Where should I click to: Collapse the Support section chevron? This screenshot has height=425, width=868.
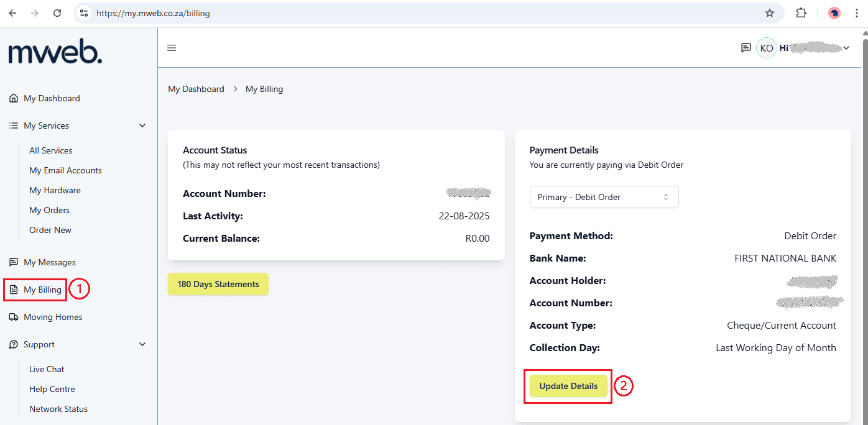tap(142, 344)
